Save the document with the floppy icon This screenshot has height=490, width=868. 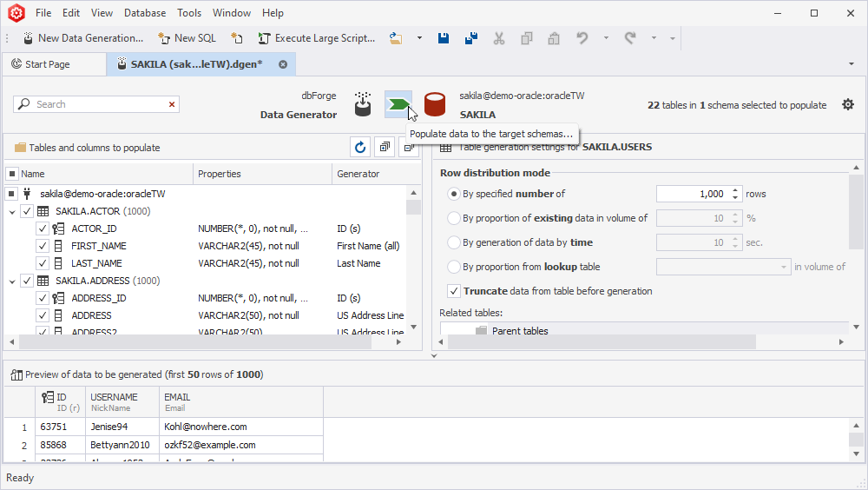pyautogui.click(x=444, y=38)
